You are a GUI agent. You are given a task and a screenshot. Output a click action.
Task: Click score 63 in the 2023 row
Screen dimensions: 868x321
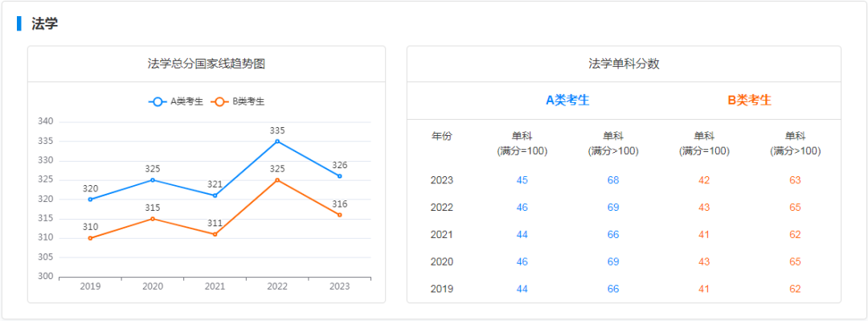(796, 180)
